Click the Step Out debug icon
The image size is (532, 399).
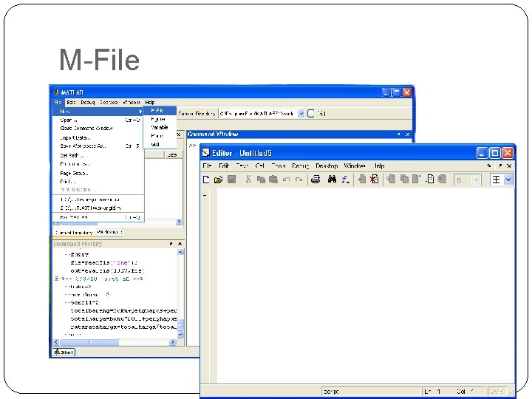tap(416, 179)
